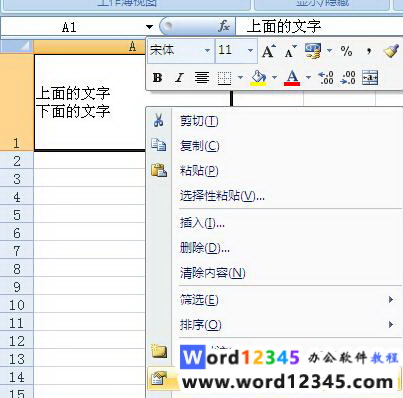Click the Merge and Center icon

370,78
